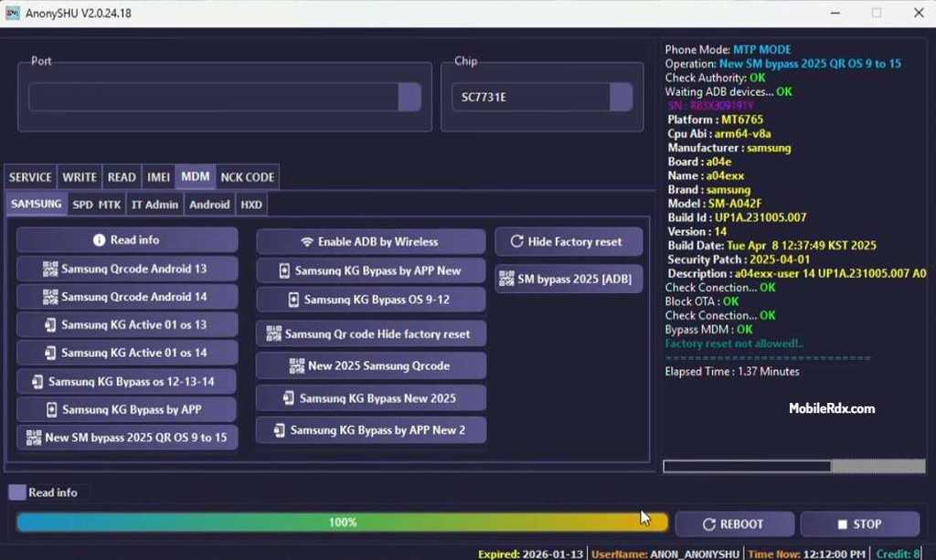
Task: Click QR icon on Samsung Qrcode Android 13
Action: click(50, 269)
